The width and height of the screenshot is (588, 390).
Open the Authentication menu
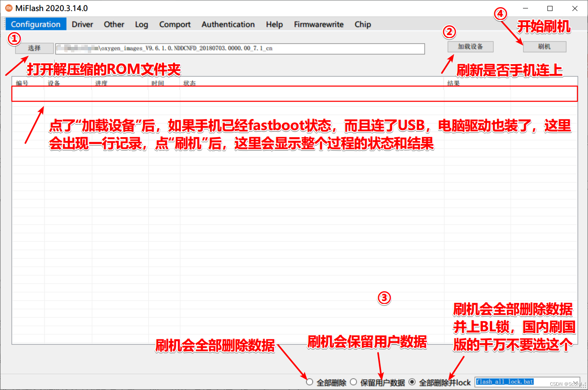click(x=228, y=24)
